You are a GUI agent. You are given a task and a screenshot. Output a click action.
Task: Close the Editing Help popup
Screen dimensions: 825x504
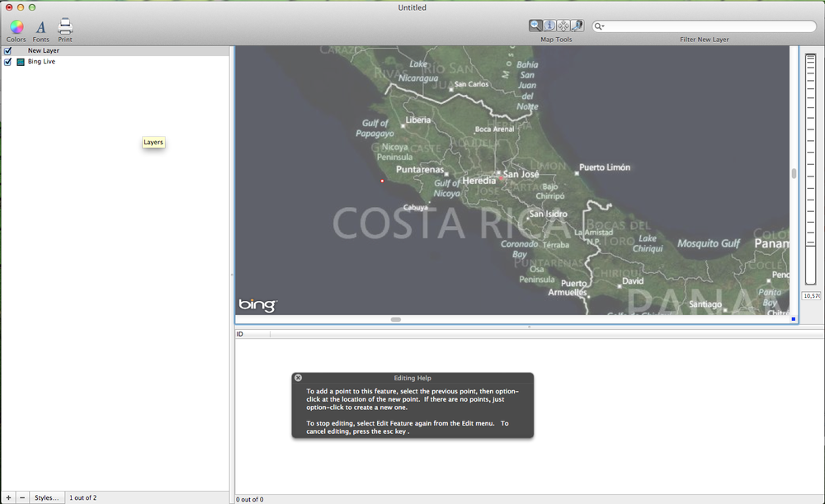299,378
